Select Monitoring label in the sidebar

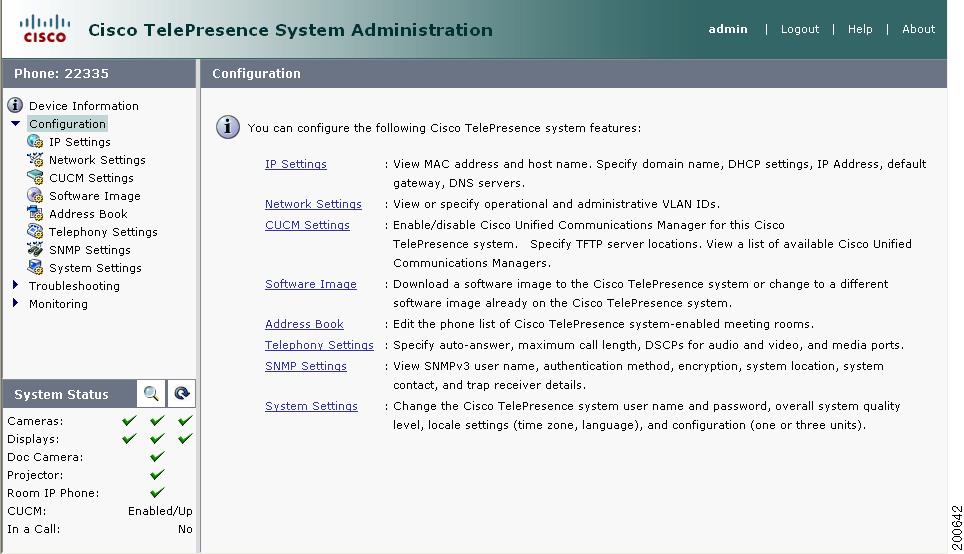click(x=58, y=304)
